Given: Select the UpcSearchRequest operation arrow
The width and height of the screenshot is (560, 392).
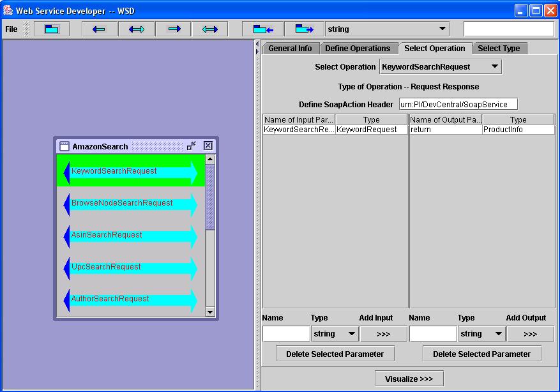Looking at the screenshot, I should click(x=131, y=268).
